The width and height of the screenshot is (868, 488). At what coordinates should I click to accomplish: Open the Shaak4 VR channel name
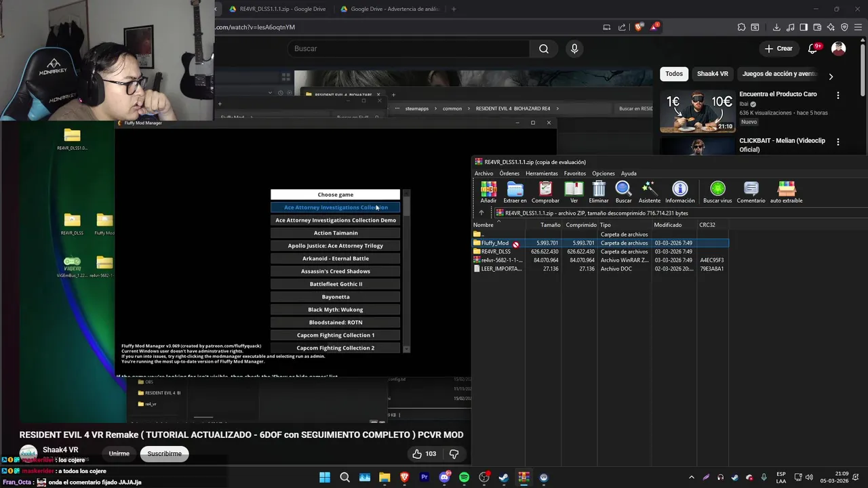pyautogui.click(x=60, y=450)
